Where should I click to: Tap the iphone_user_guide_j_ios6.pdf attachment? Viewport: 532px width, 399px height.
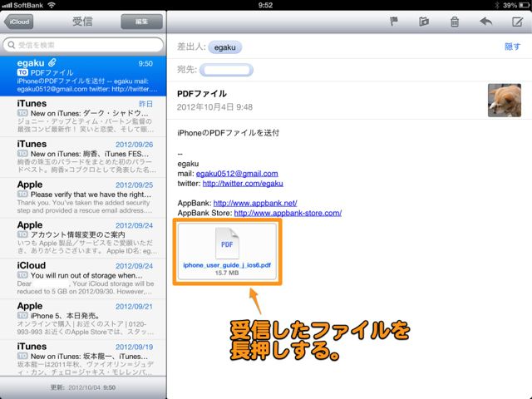[x=227, y=251]
